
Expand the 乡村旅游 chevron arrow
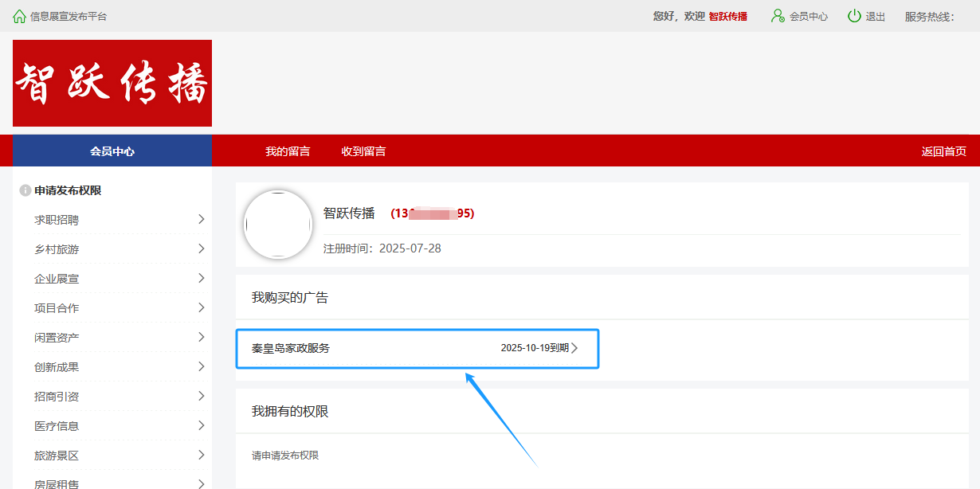(201, 248)
